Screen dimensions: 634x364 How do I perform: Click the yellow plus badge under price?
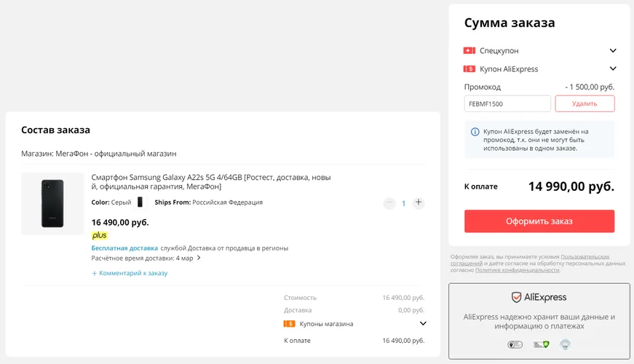(x=100, y=235)
